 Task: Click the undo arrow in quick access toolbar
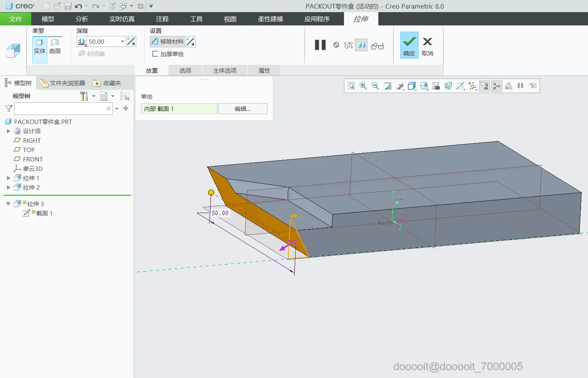[x=78, y=6]
